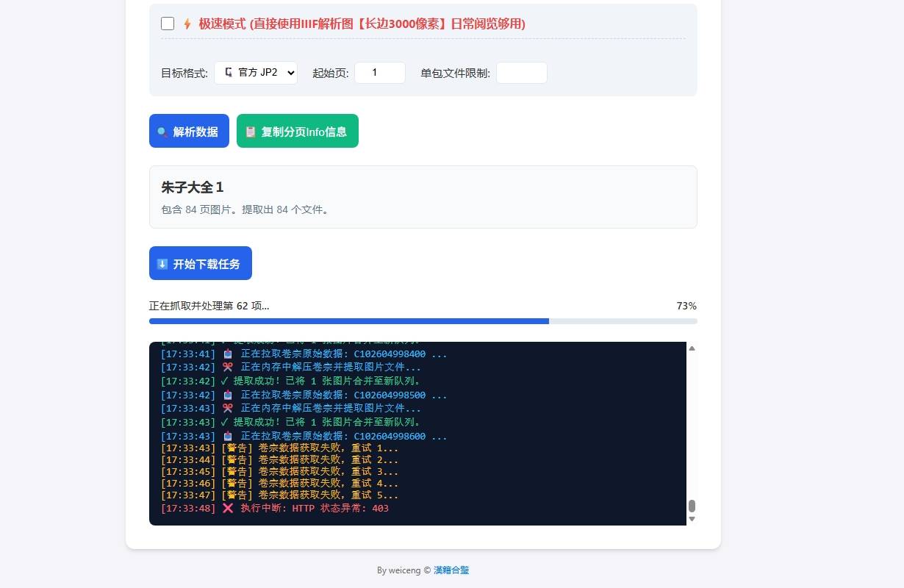Viewport: 904px width, 588px height.
Task: Click clipboard icon on 复制分页Info信息 button
Action: pos(251,132)
